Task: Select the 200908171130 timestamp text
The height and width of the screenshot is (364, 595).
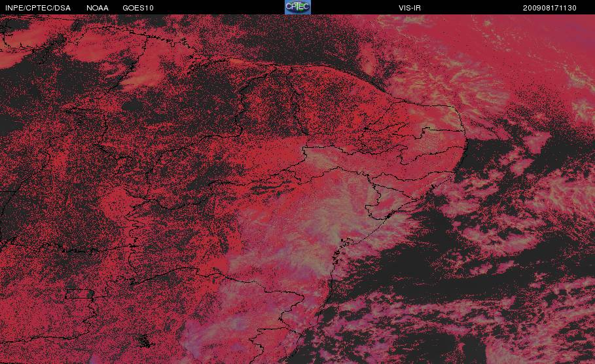Action: tap(549, 8)
